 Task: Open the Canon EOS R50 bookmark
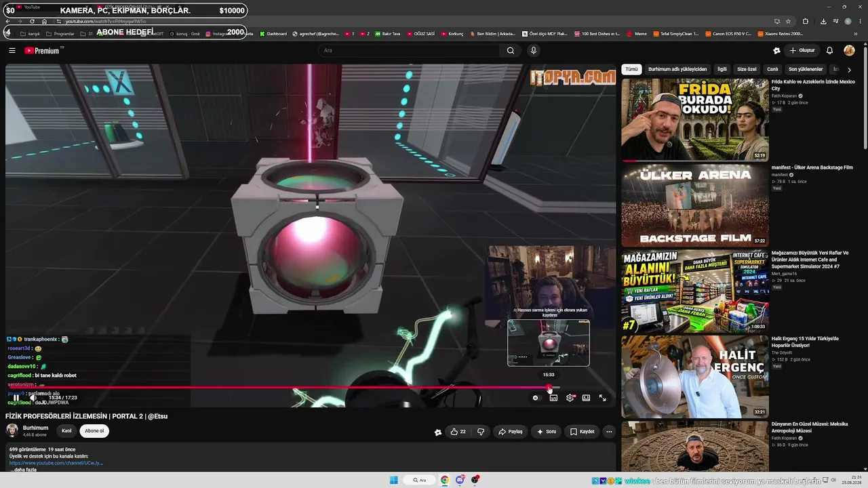coord(728,33)
